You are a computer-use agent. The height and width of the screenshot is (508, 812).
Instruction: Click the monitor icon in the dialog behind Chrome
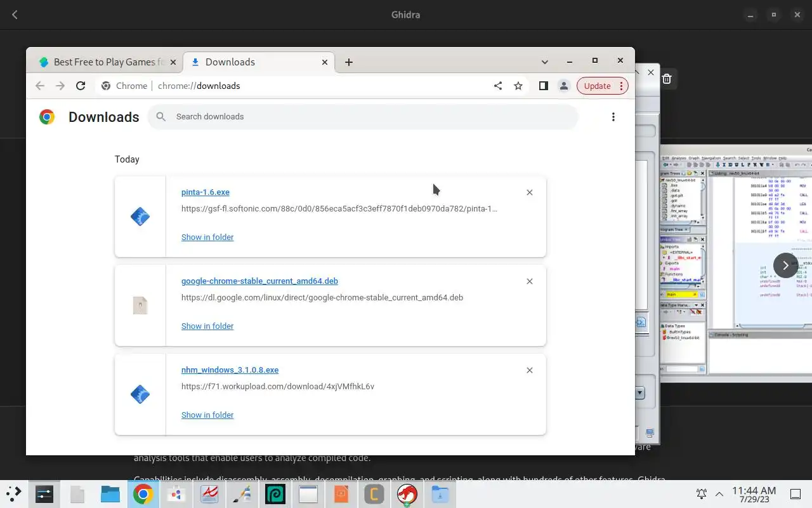(x=650, y=433)
